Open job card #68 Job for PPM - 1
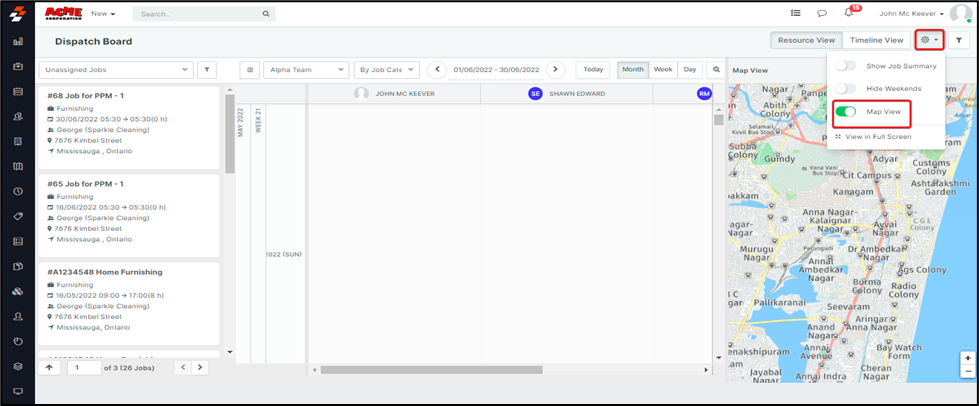Screen dimensions: 979x406 (x=129, y=127)
